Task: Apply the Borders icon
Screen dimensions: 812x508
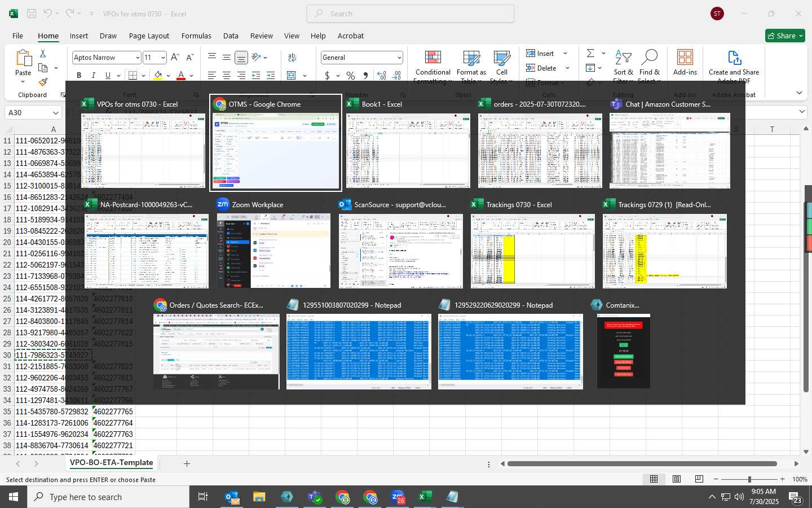Action: tap(133, 75)
